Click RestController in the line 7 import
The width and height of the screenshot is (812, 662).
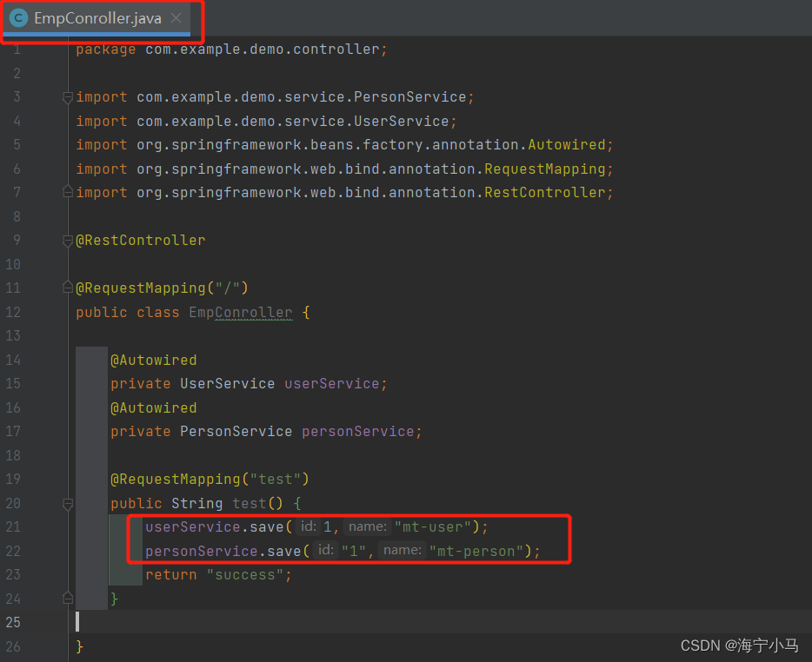click(x=545, y=193)
